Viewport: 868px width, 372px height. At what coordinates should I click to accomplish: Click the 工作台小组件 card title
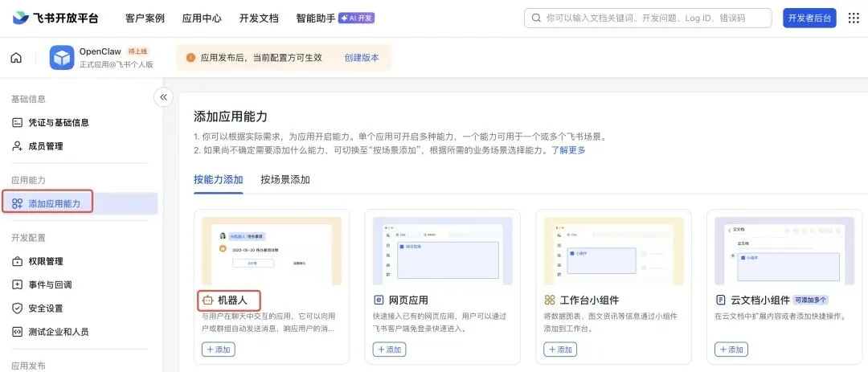point(590,300)
